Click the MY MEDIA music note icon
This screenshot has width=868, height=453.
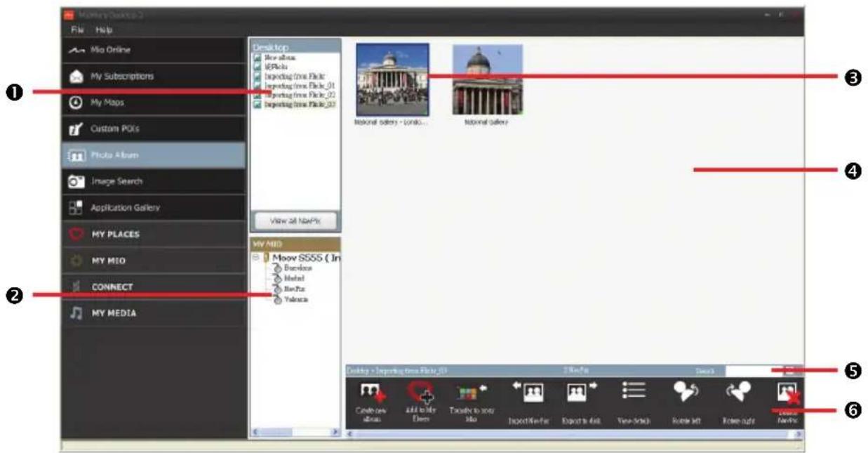[x=76, y=313]
